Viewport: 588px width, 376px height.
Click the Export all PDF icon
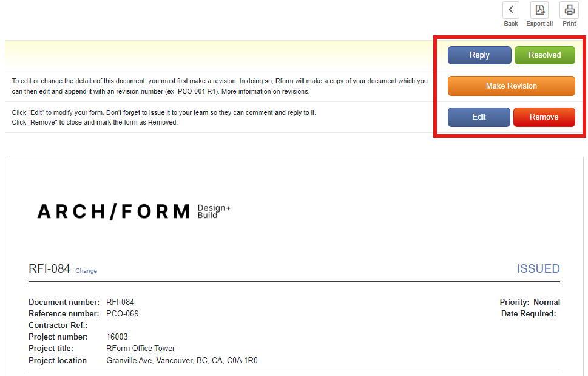point(539,10)
